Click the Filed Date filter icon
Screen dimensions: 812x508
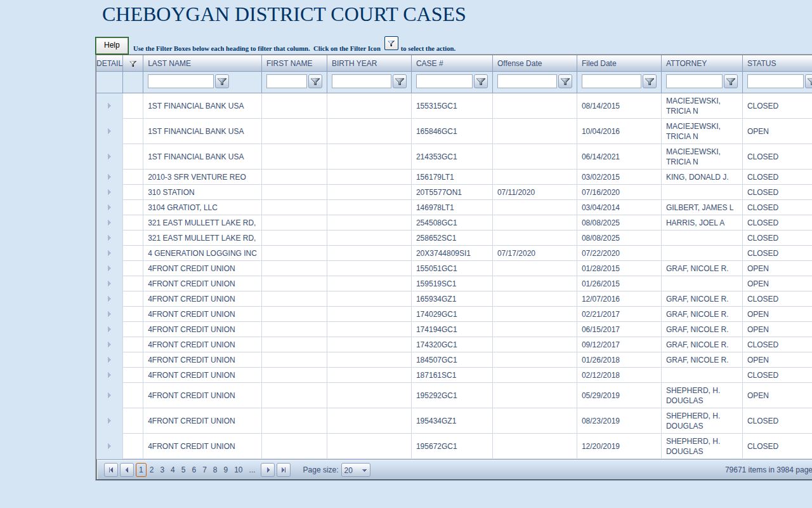[x=650, y=81]
